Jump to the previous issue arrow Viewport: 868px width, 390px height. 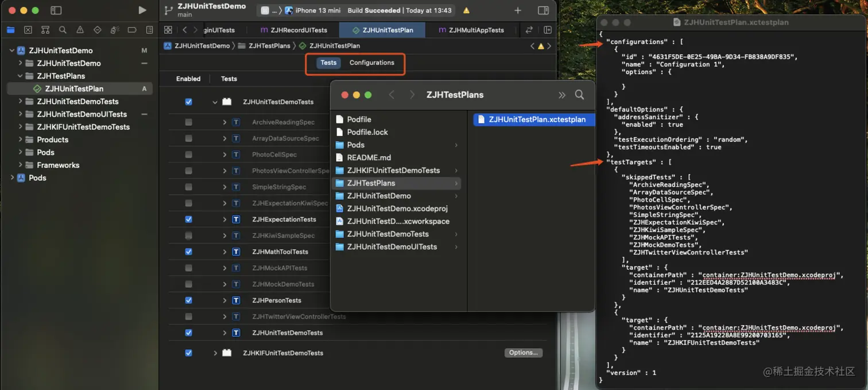(532, 46)
